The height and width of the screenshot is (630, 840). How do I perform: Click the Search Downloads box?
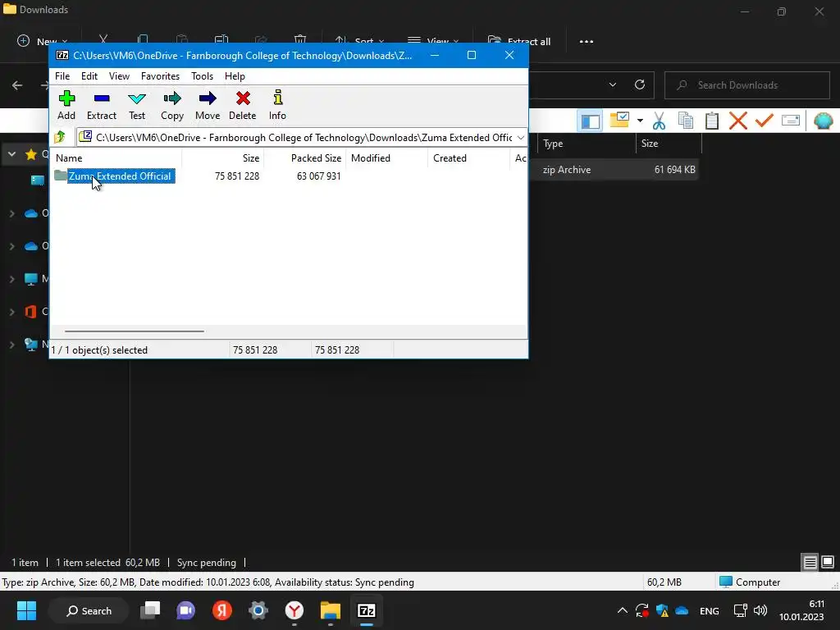746,85
